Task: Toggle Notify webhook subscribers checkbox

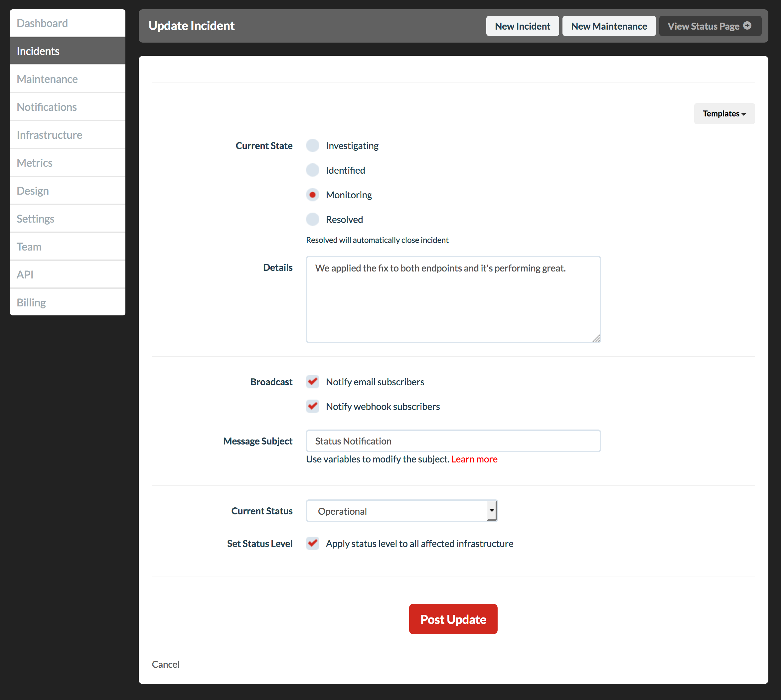Action: point(313,406)
